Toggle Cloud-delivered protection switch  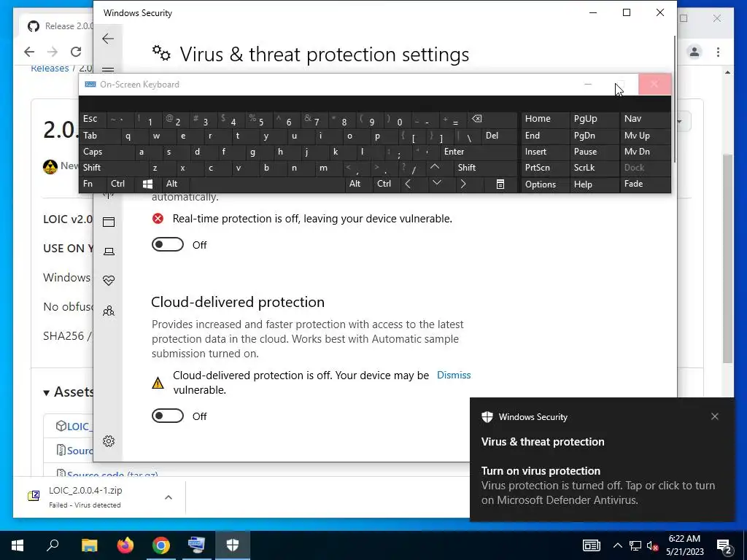point(168,416)
